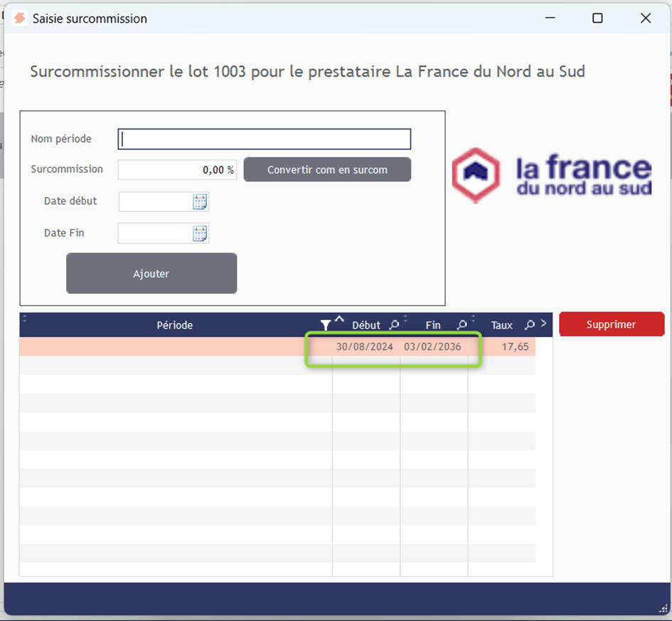Click the sort arrow beside Début header

339,319
